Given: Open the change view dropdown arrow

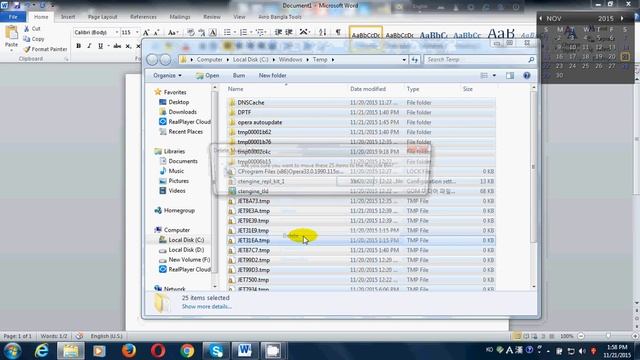Looking at the screenshot, I should [x=494, y=76].
